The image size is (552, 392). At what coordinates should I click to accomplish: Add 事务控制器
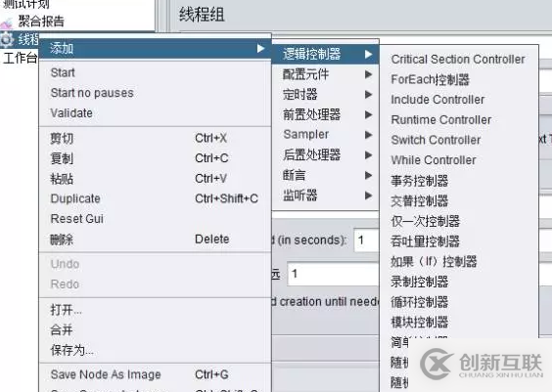pos(459,181)
